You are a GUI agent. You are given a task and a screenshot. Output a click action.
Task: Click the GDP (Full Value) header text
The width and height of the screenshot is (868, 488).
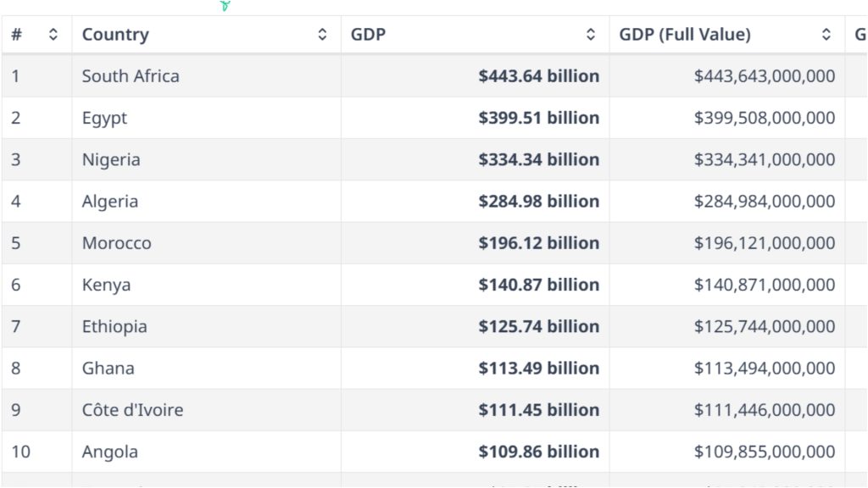pyautogui.click(x=685, y=35)
